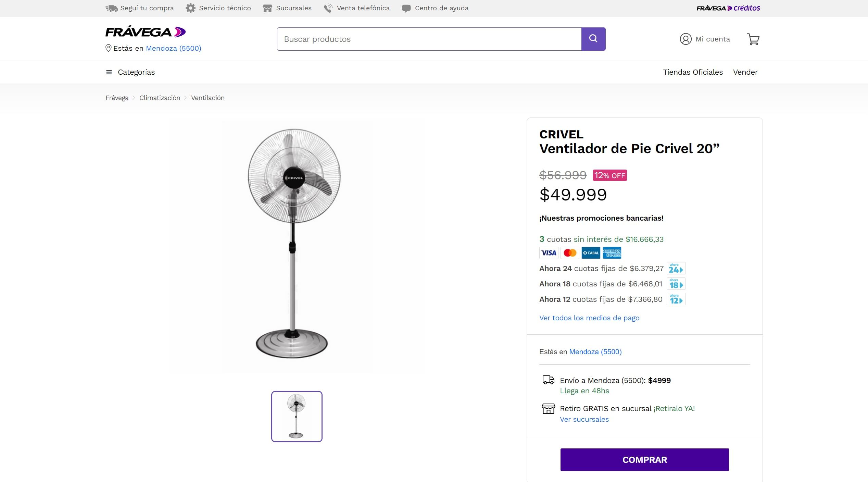This screenshot has width=868, height=482.
Task: Select the fan product thumbnail
Action: [297, 416]
